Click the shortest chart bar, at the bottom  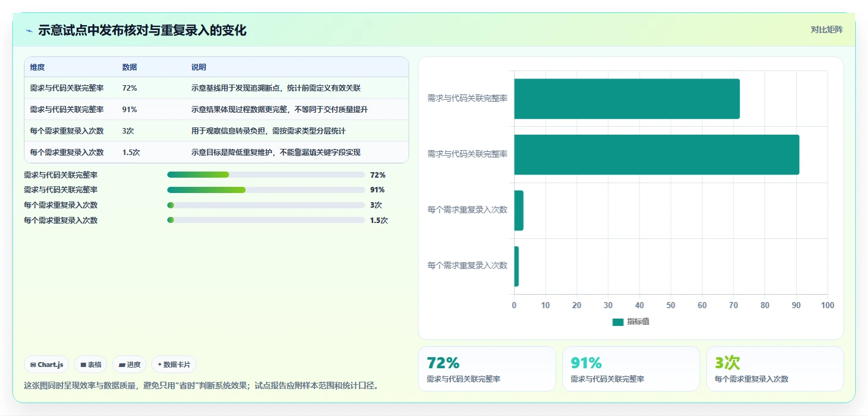pos(516,267)
